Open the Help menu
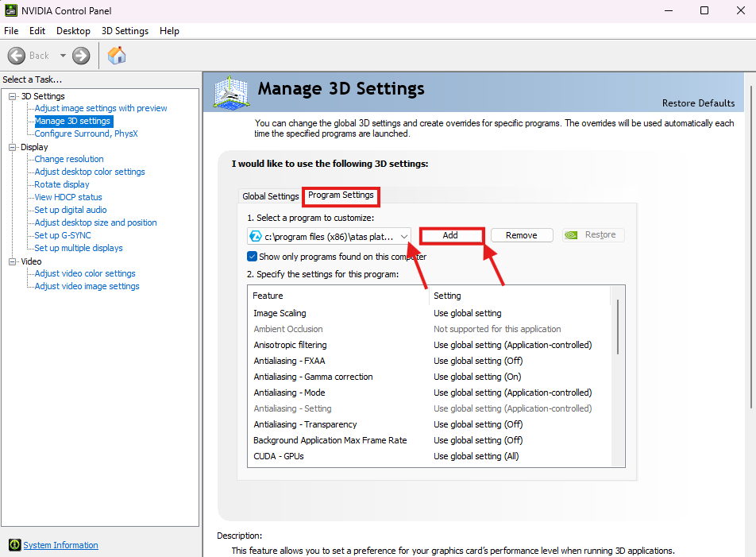Screen dimensions: 756x557 coord(169,31)
